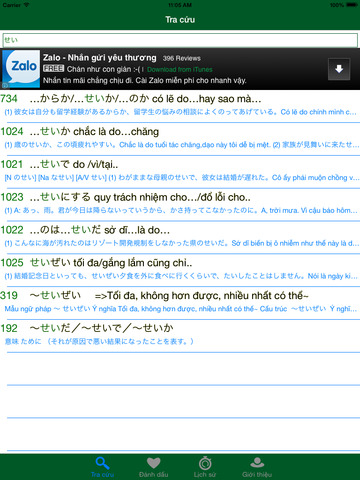
Task: Focus the search field containing せい
Action: click(x=180, y=40)
